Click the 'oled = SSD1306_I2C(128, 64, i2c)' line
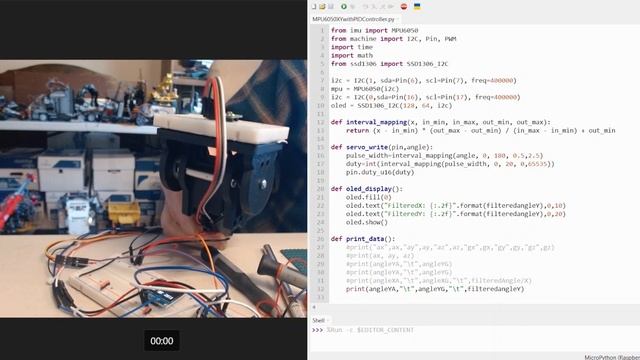The width and height of the screenshot is (640, 360). click(391, 105)
